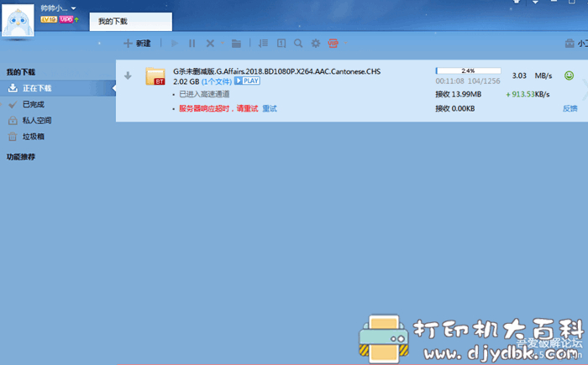
Task: Click the numbered task-count icon in the toolbar
Action: [281, 44]
